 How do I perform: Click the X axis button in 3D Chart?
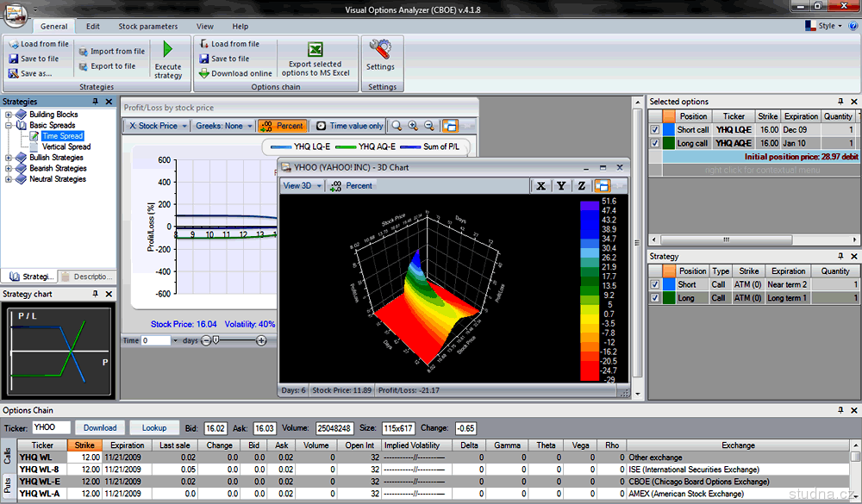tap(540, 185)
